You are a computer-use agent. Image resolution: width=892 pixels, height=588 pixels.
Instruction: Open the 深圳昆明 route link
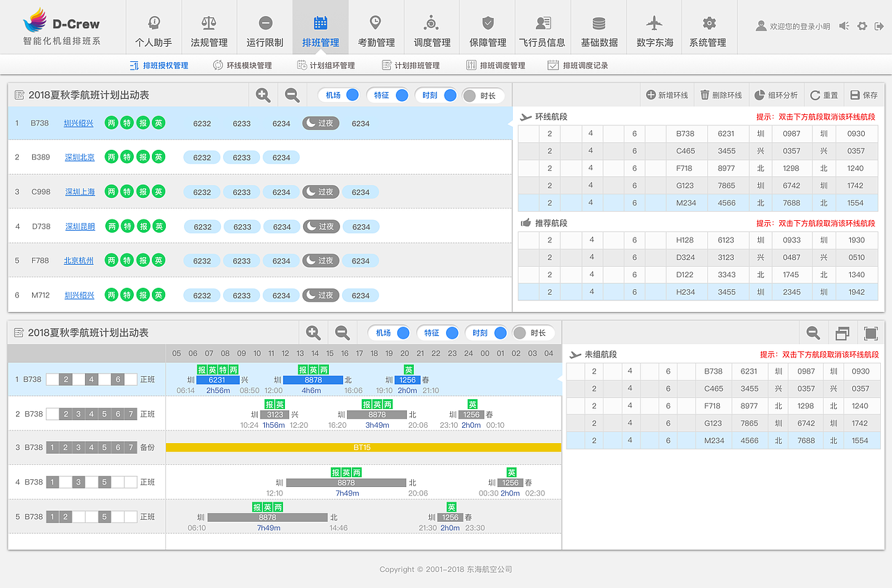pos(80,226)
